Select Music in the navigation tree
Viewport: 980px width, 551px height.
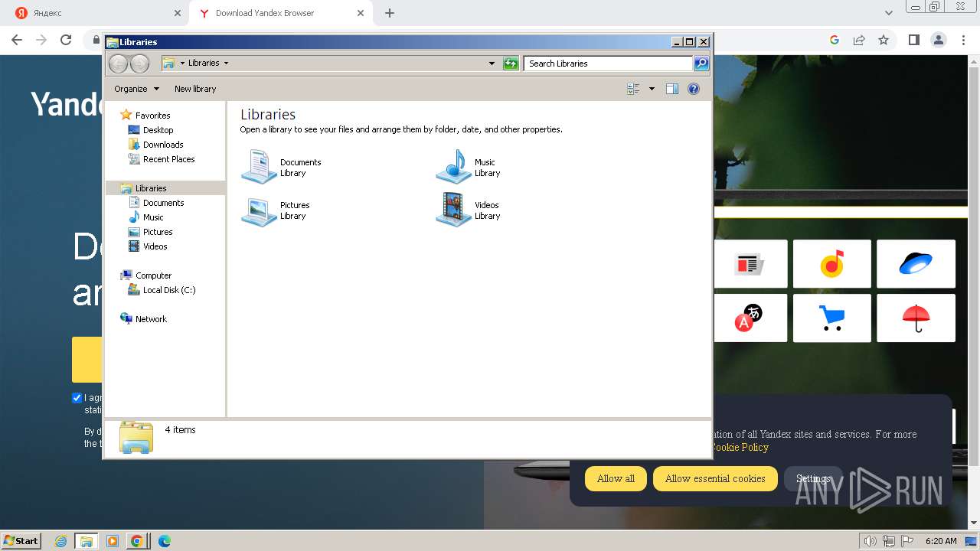coord(153,217)
